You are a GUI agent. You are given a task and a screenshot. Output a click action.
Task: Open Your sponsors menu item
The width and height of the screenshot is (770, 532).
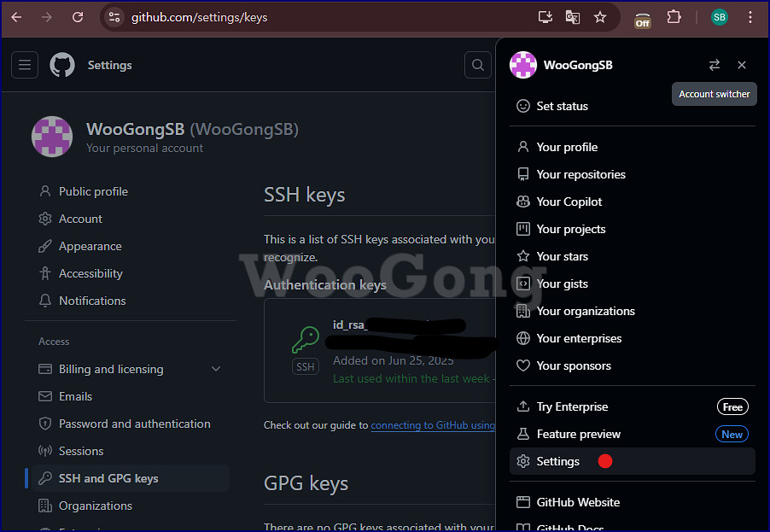pos(633,366)
